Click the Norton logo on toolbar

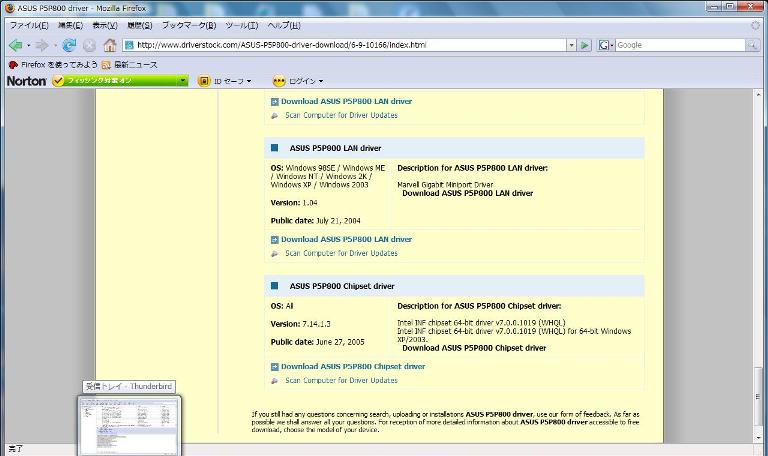click(x=26, y=81)
